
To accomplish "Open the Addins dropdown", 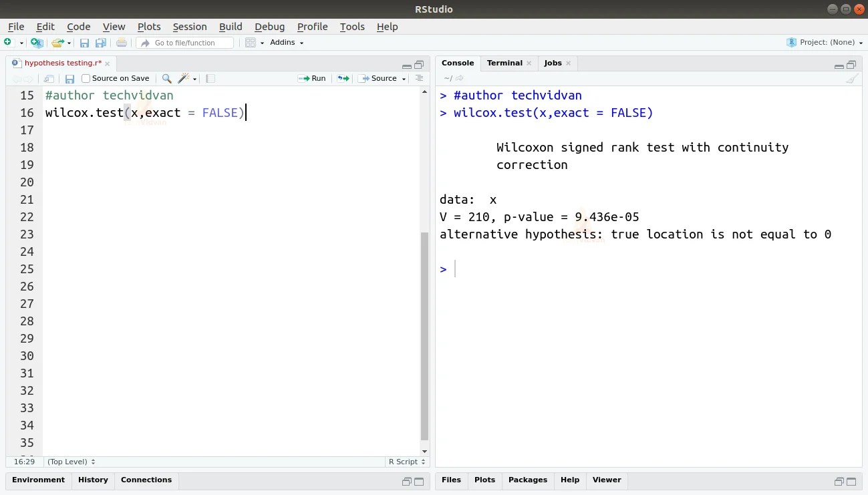I will (287, 42).
